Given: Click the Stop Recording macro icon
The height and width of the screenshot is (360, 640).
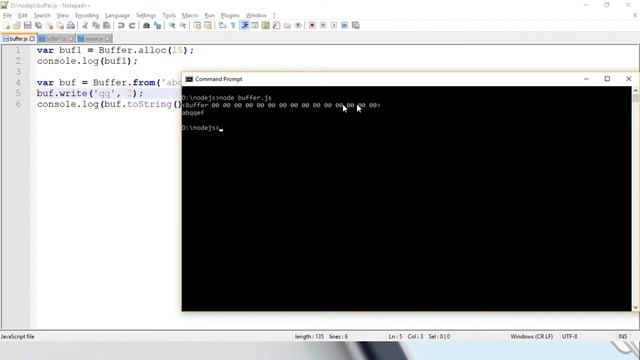Looking at the screenshot, I should click(x=323, y=25).
